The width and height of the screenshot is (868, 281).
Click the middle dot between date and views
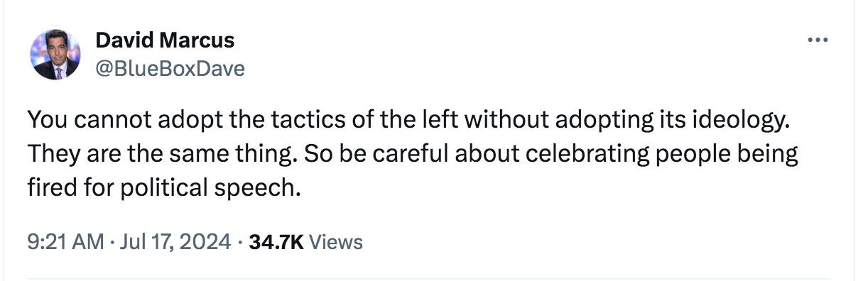240,242
